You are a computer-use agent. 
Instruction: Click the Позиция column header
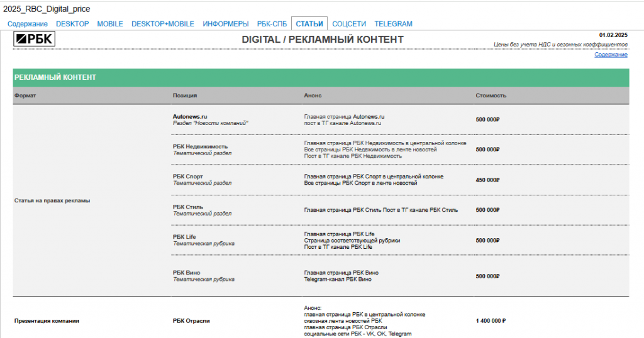tap(185, 95)
